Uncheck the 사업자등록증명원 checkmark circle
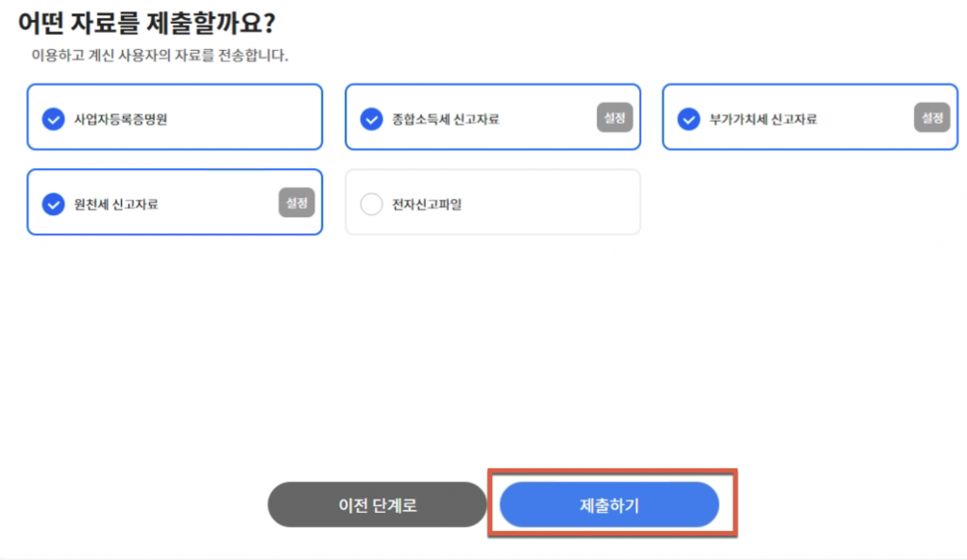This screenshot has width=967, height=560. [53, 119]
